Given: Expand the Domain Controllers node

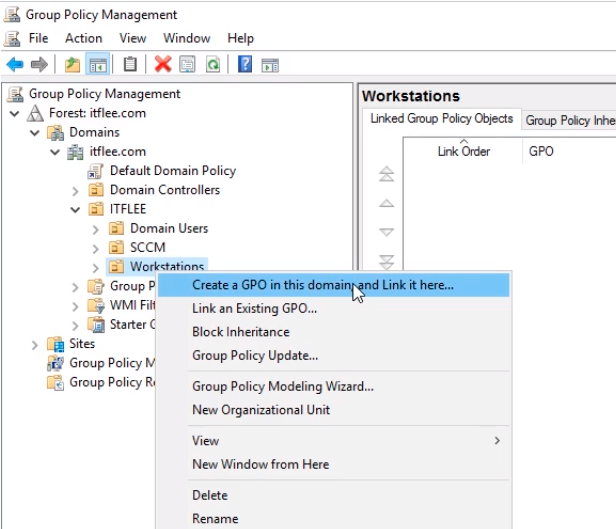Looking at the screenshot, I should click(x=75, y=191).
